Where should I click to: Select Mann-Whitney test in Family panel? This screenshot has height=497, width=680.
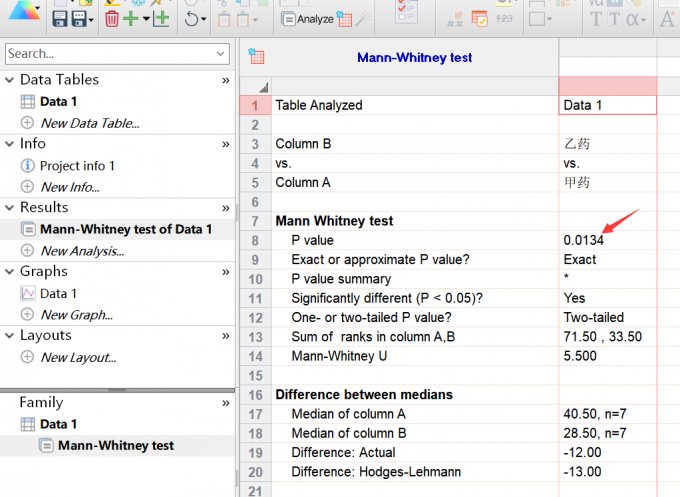tap(116, 445)
